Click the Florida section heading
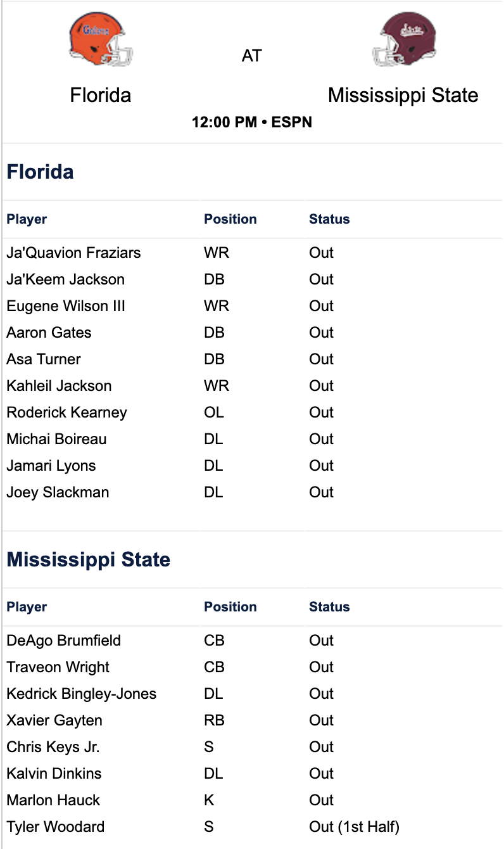The height and width of the screenshot is (849, 504). pos(40,172)
